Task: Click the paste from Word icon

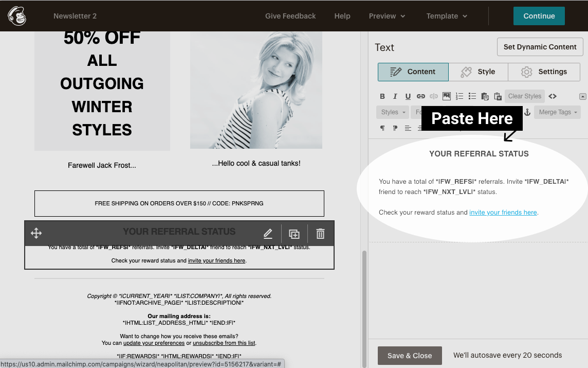Action: [498, 96]
